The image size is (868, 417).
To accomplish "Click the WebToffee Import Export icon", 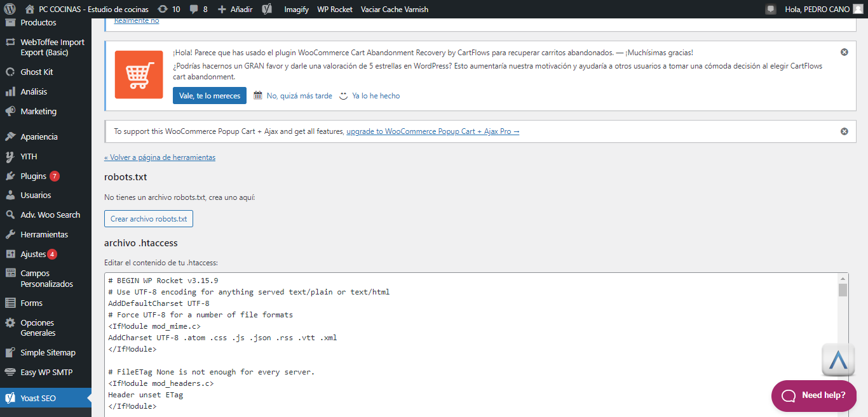I will (x=10, y=43).
